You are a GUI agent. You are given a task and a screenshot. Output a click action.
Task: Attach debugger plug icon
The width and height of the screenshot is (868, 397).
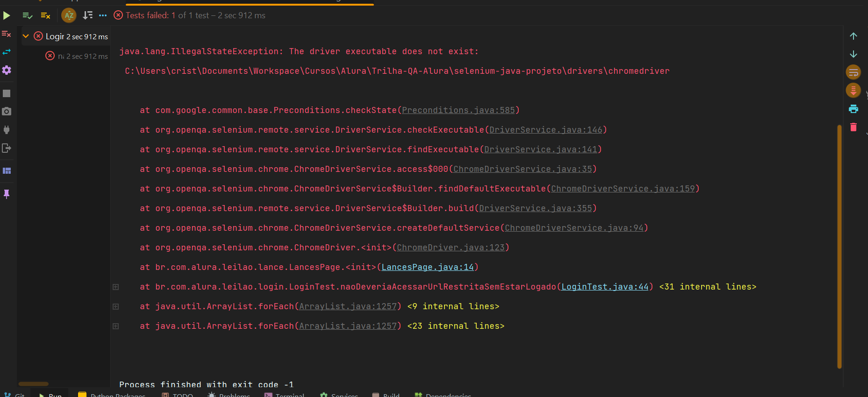[7, 130]
